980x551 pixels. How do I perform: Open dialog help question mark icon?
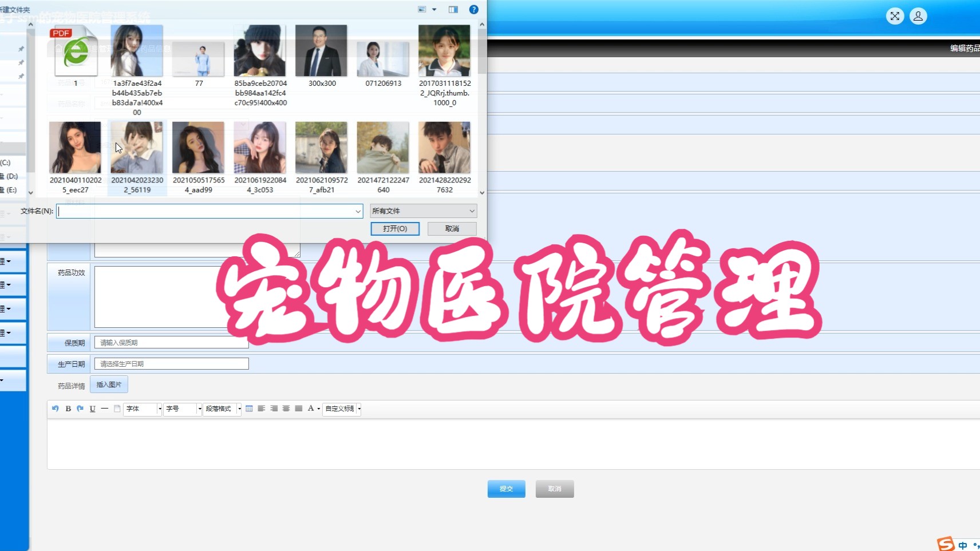point(473,9)
